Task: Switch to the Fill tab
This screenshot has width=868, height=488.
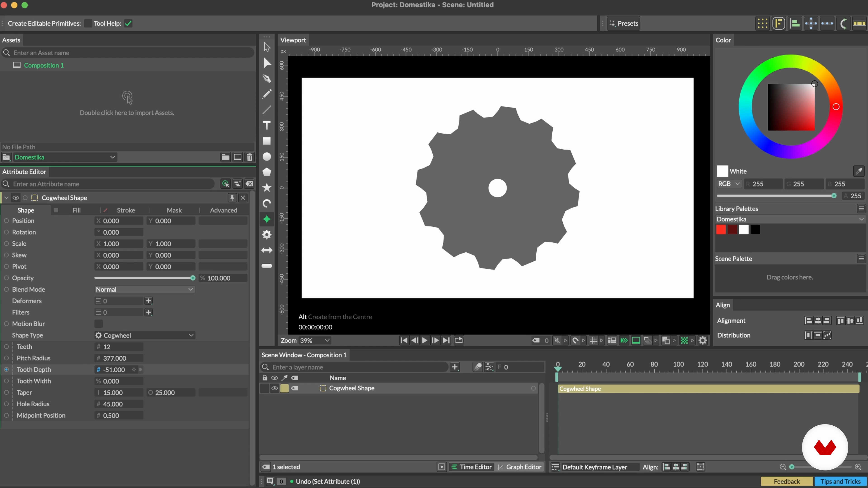Action: [76, 210]
